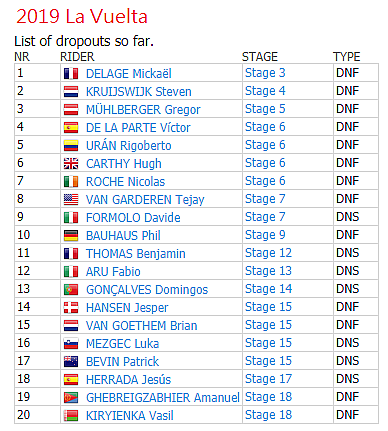Viewport: 388px width, 431px height.
Task: Click the UK flag beside CARTHY Hugh
Action: tap(71, 164)
